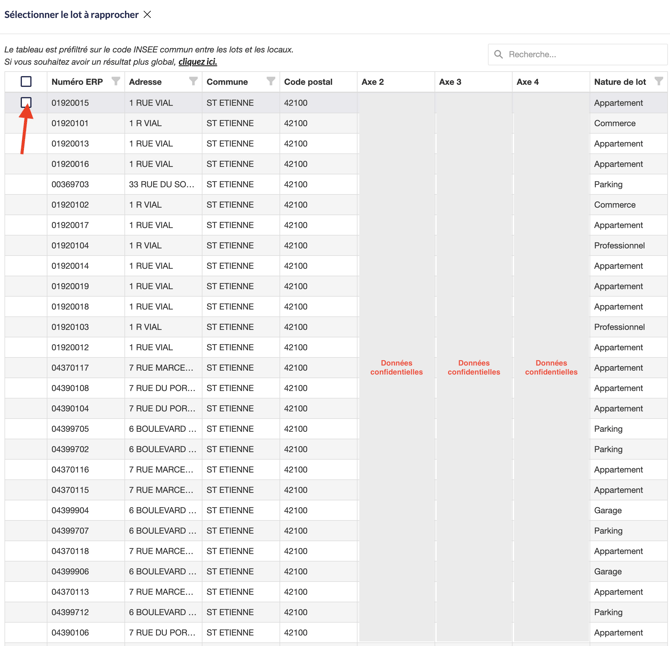
Task: Click the Axe 2 column header
Action: pyautogui.click(x=373, y=82)
